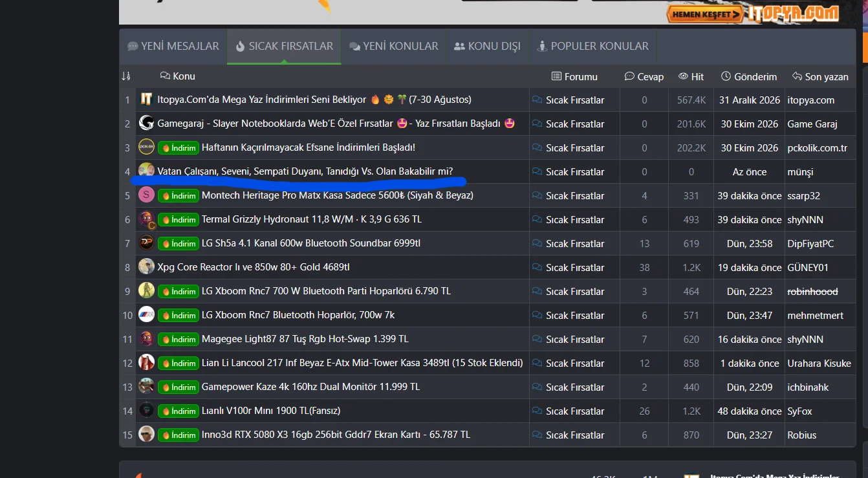This screenshot has width=868, height=478.
Task: Click last poster DipFiyatPC
Action: (x=810, y=244)
